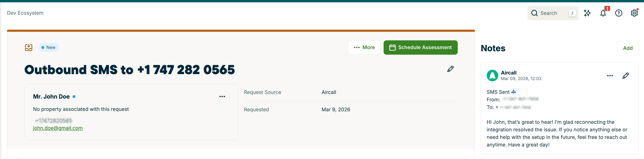Viewport: 644px width, 159px height.
Task: Click the Outbound SMS request title
Action: point(130,70)
